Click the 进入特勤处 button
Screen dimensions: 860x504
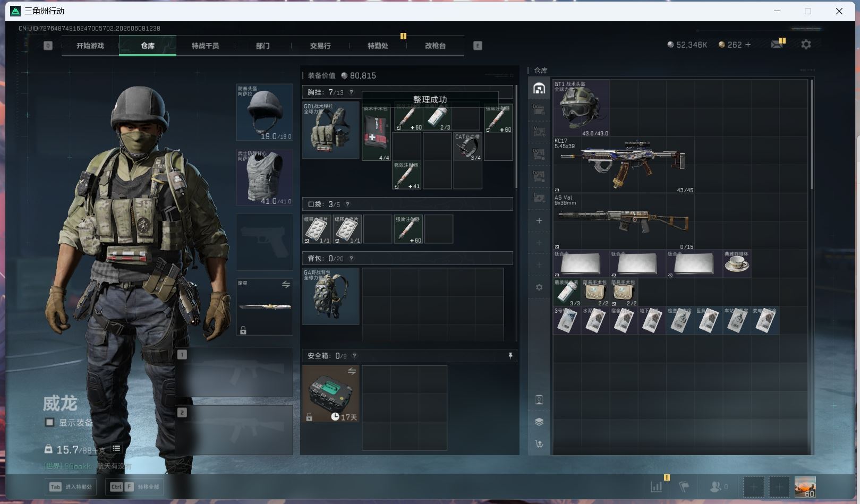coord(71,486)
